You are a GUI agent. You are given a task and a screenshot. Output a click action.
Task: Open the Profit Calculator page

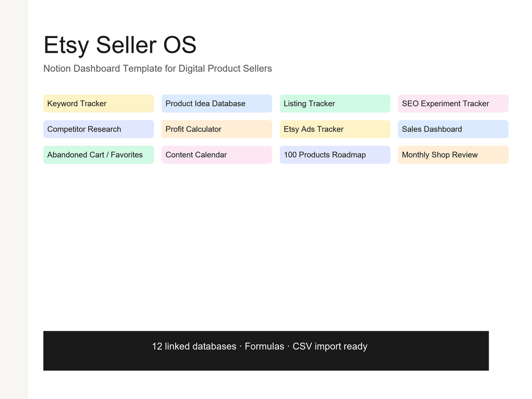coord(217,129)
